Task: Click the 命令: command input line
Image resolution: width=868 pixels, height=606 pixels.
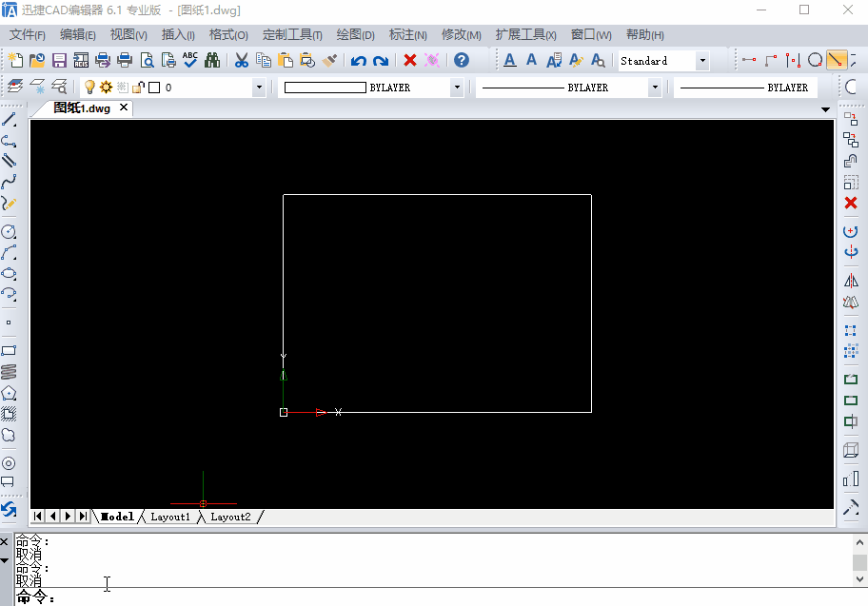Action: point(441,597)
